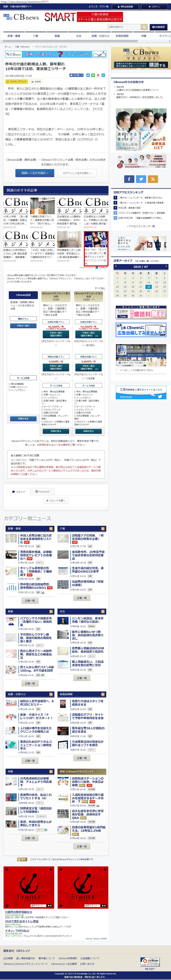The image size is (171, 980).
Task: Click 登録して全文を読む button
Action: click(x=35, y=173)
